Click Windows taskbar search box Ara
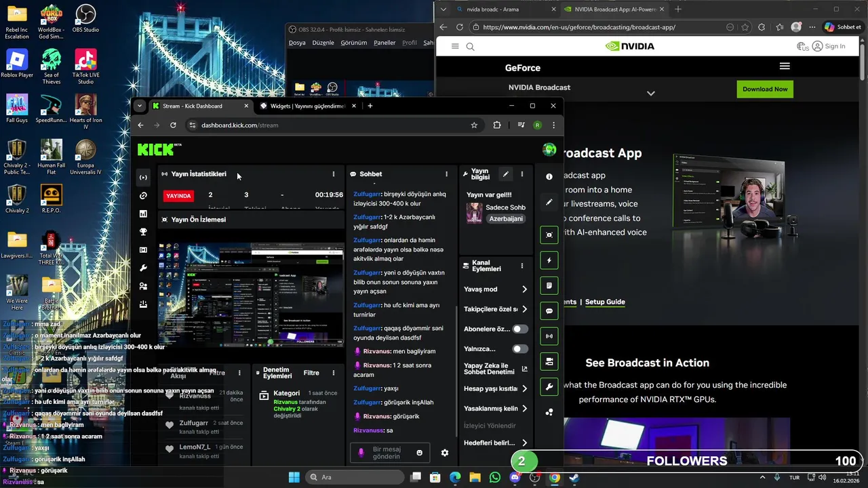 (355, 477)
